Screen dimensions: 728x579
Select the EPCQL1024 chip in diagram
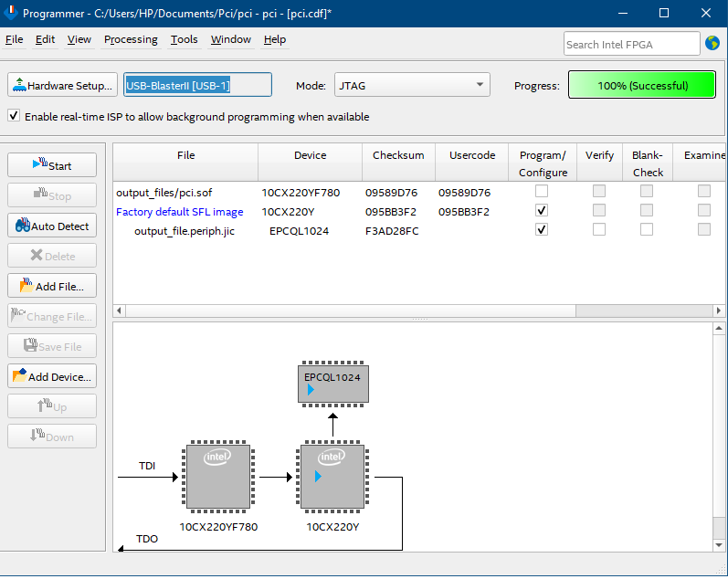click(x=332, y=384)
